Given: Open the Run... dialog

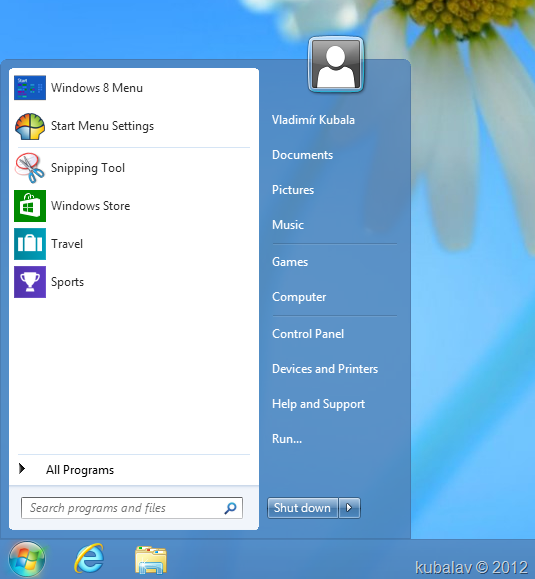Looking at the screenshot, I should pyautogui.click(x=287, y=439).
